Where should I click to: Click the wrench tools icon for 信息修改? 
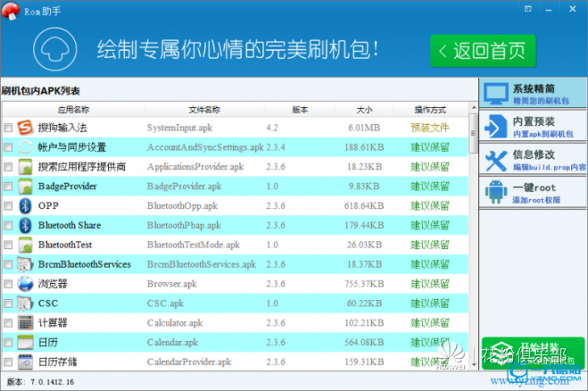(x=496, y=160)
